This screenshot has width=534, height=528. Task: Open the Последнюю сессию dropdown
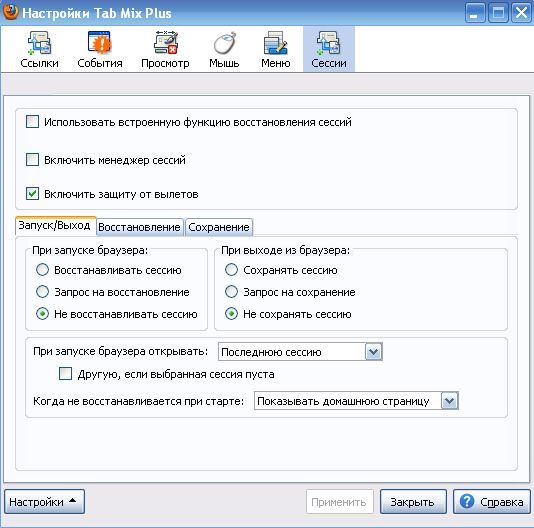300,352
